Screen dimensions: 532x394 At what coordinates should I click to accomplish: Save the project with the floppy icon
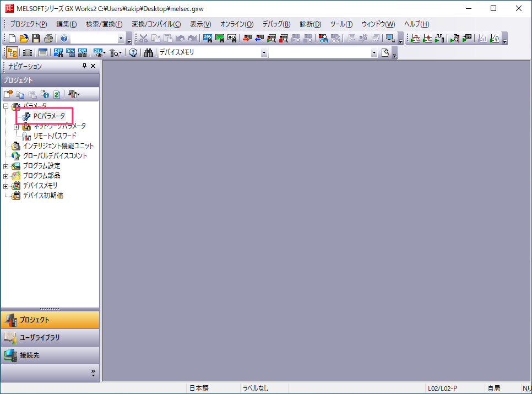coord(36,39)
